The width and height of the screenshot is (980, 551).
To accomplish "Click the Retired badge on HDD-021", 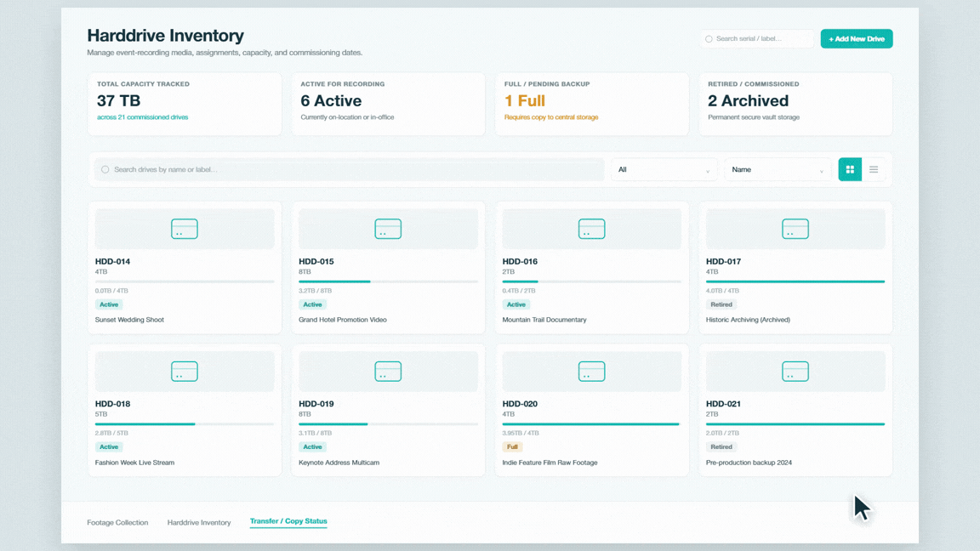I will click(x=721, y=446).
